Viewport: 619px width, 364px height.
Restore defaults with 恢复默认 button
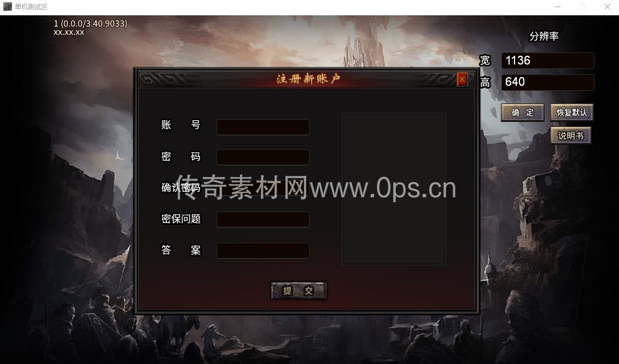571,113
